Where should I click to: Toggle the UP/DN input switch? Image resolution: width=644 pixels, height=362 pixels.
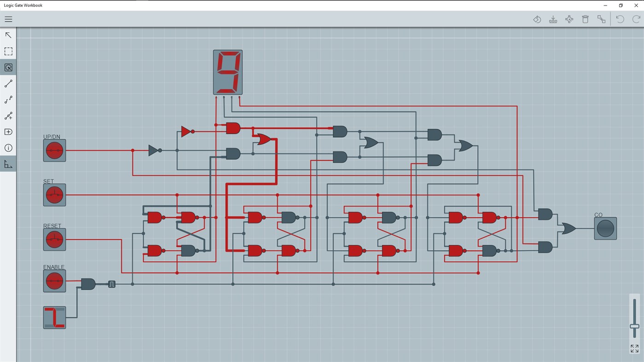[54, 150]
